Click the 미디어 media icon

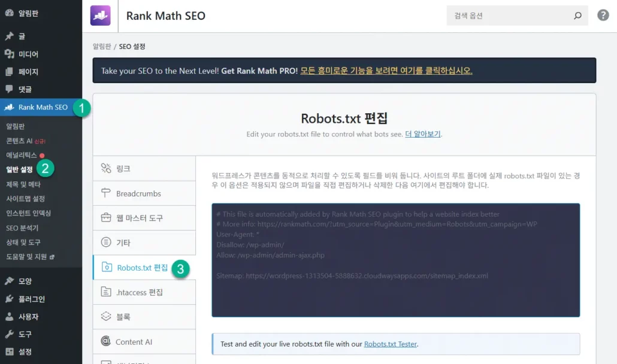10,54
